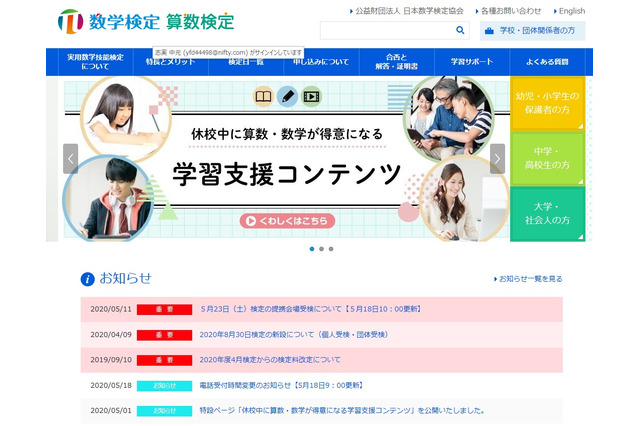Click the くわしくはこちら button
The height and width of the screenshot is (426, 640).
[x=287, y=221]
